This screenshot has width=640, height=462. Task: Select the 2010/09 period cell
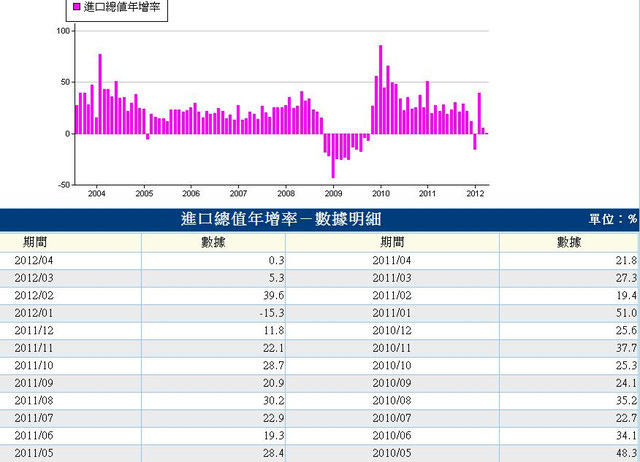click(x=392, y=383)
